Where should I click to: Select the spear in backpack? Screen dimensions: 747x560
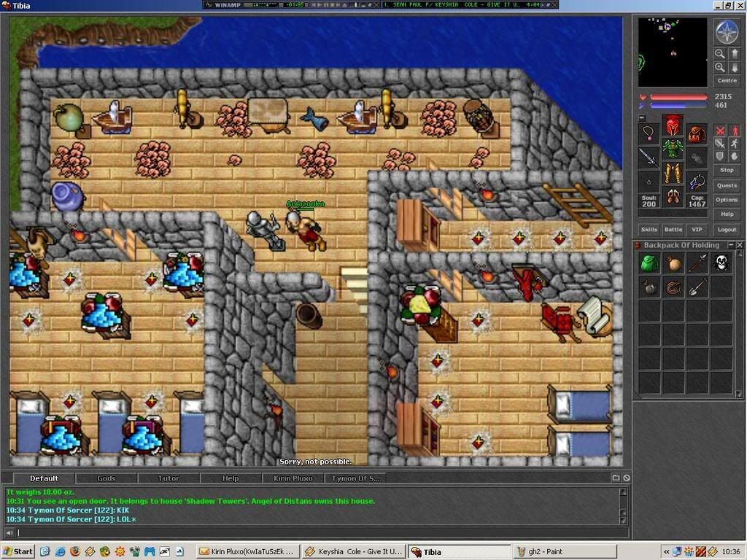[697, 263]
